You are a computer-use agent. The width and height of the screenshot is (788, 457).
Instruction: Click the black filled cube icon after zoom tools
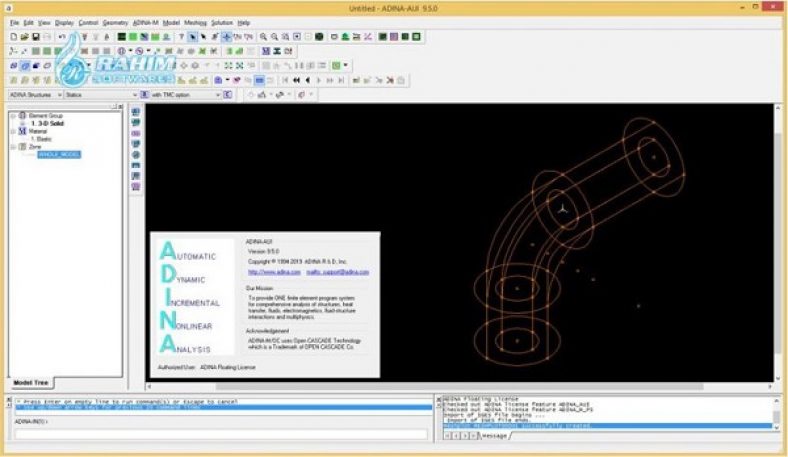pos(319,37)
